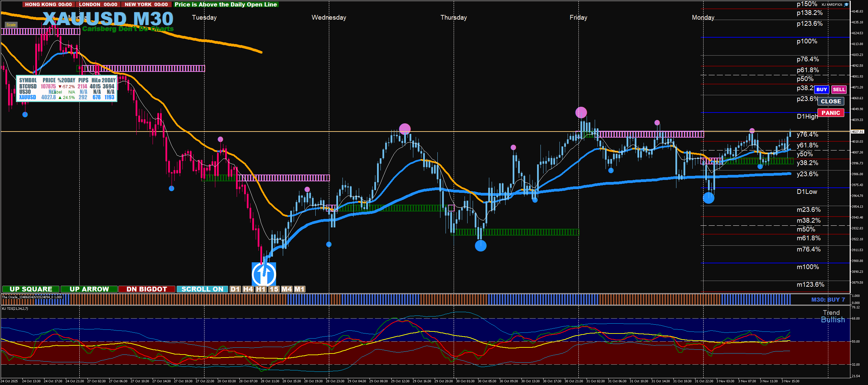This screenshot has width=868, height=385.
Task: Toggle the UP SQUARE signal button
Action: coord(31,289)
